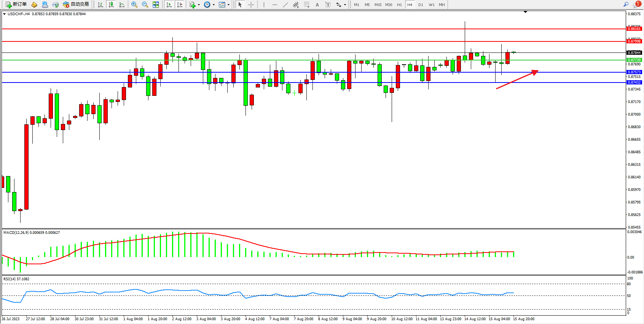Click the red horizontal line at 0.88165
The width and height of the screenshot is (644, 324).
304,29
